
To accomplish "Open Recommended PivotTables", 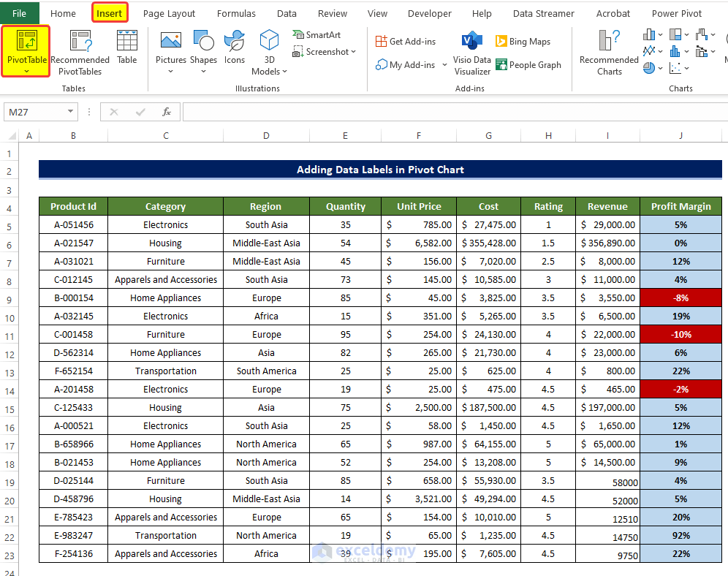I will [80, 53].
